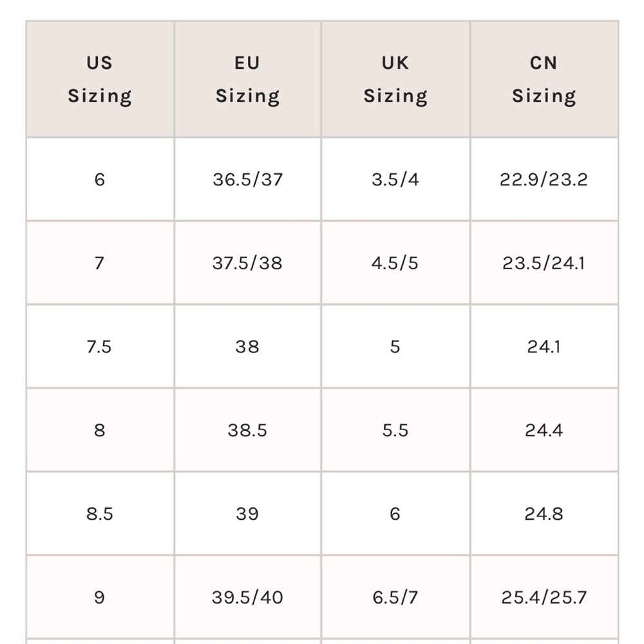644x644 pixels.
Task: Click the UK 4.5/5 cell
Action: click(395, 263)
